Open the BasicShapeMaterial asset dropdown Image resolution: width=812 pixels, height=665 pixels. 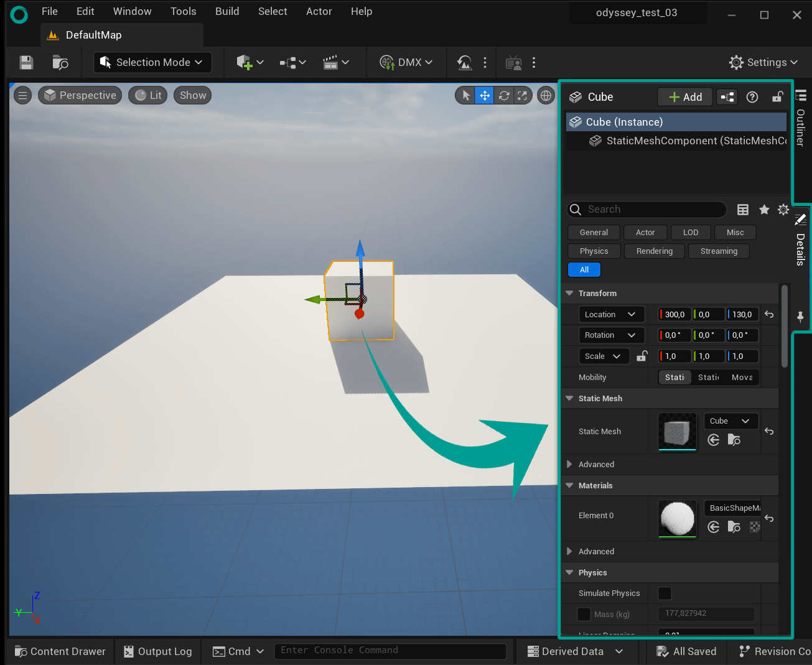click(732, 508)
